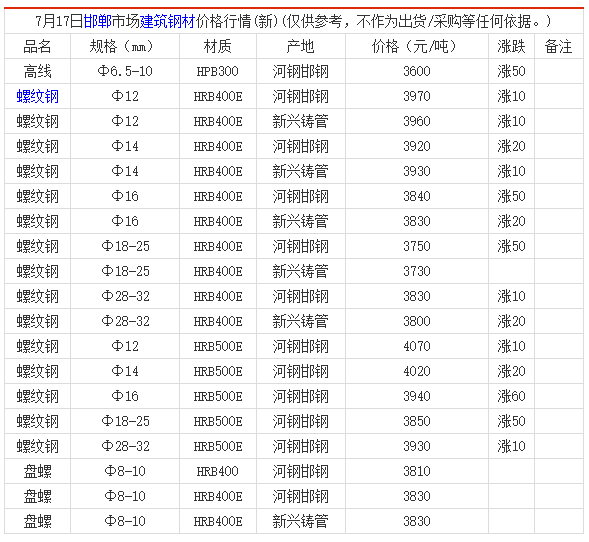Open the 建筑钢材 link in the title
The image size is (589, 542).
pos(167,21)
